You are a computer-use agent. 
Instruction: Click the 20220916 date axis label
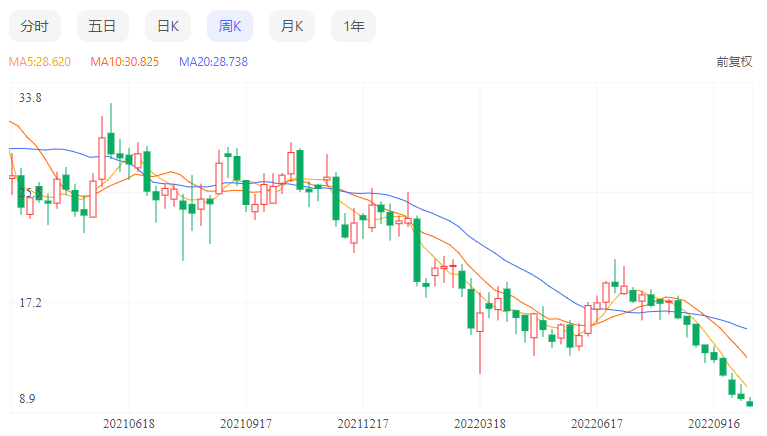pos(714,424)
